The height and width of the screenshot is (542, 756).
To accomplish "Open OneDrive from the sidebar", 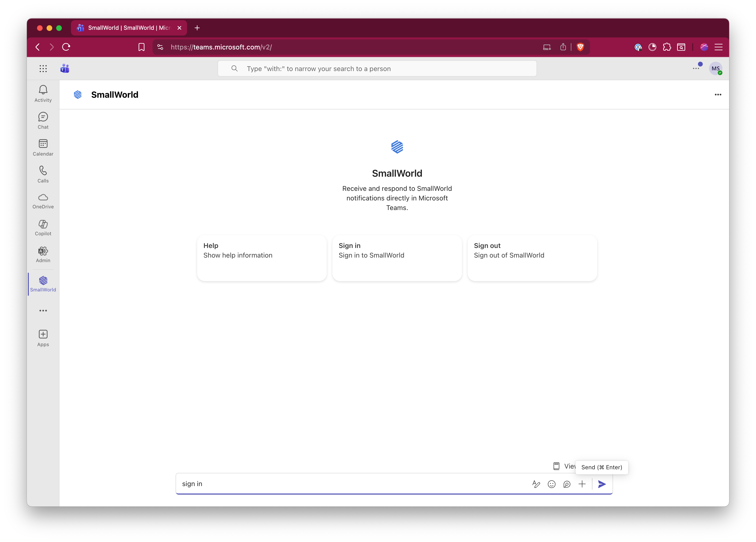I will coord(43,201).
